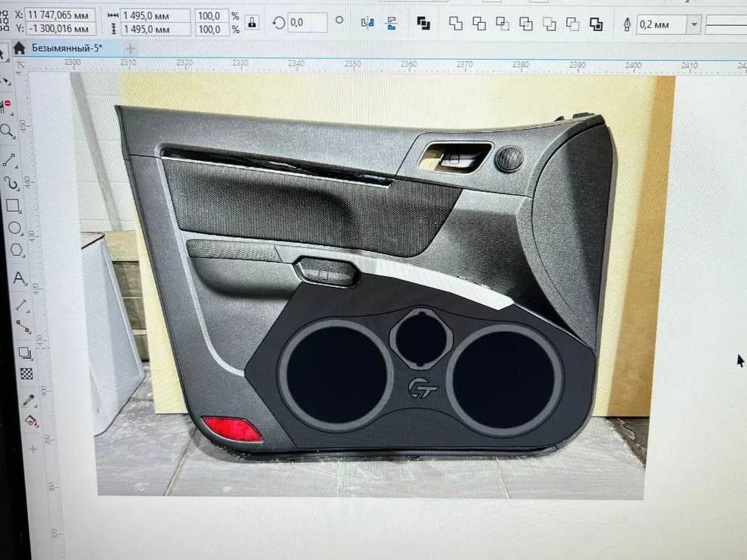Viewport: 747px width, 560px height.
Task: Select the Ellipse tool
Action: [x=14, y=228]
